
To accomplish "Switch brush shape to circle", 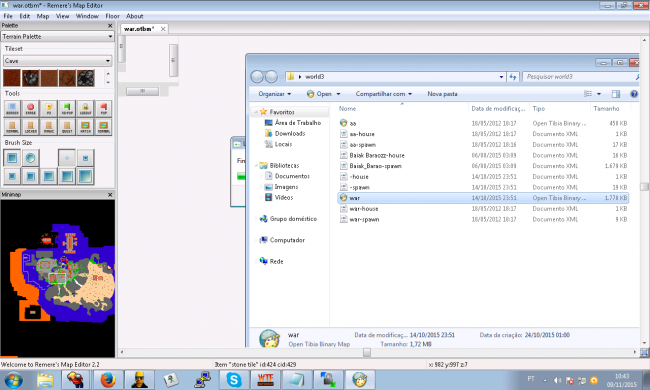I will click(x=30, y=158).
